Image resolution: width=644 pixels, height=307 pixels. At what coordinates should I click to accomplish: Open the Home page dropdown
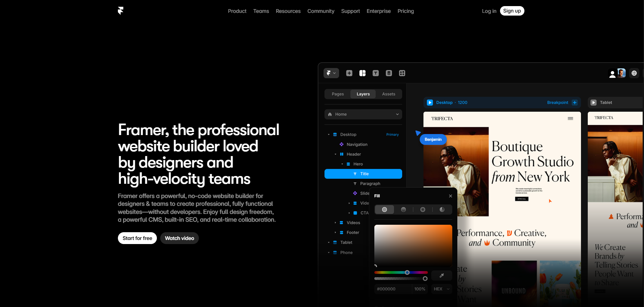[x=363, y=114]
